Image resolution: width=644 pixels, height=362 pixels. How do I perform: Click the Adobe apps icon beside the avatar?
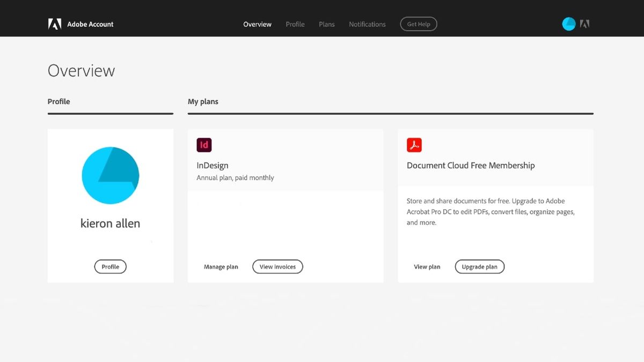[584, 24]
